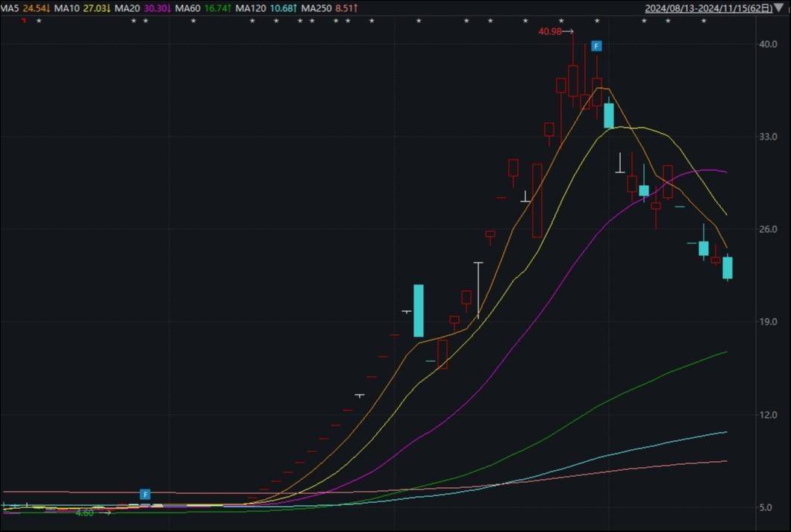Select the MA5 indicator label
The width and height of the screenshot is (791, 532).
point(10,8)
